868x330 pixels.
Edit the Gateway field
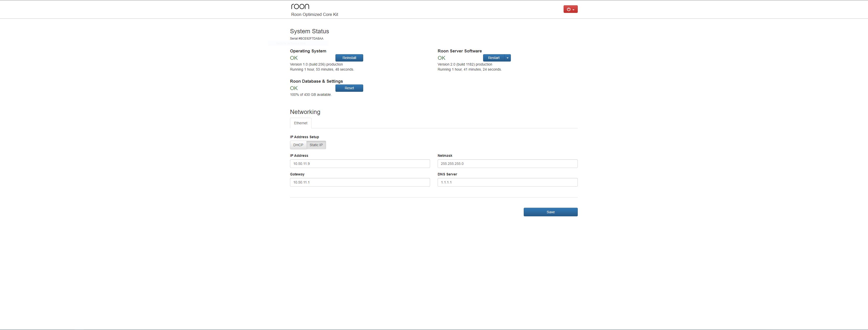[360, 182]
